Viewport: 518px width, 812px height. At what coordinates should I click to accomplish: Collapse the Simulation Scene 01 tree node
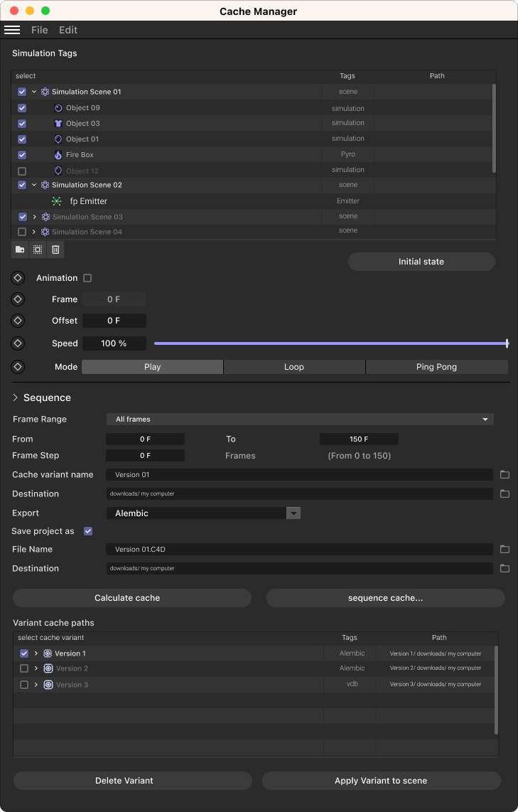coord(34,92)
